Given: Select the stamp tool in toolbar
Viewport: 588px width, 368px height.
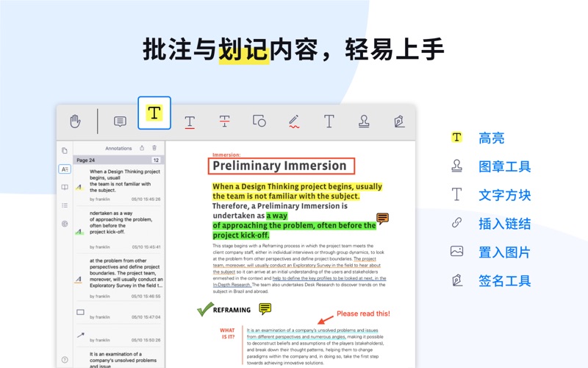Looking at the screenshot, I should pyautogui.click(x=364, y=121).
